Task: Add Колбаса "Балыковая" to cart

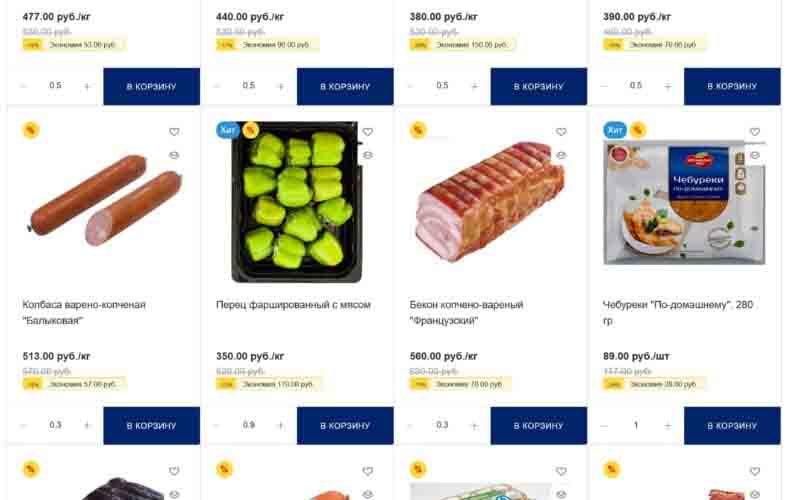Action: pyautogui.click(x=151, y=425)
